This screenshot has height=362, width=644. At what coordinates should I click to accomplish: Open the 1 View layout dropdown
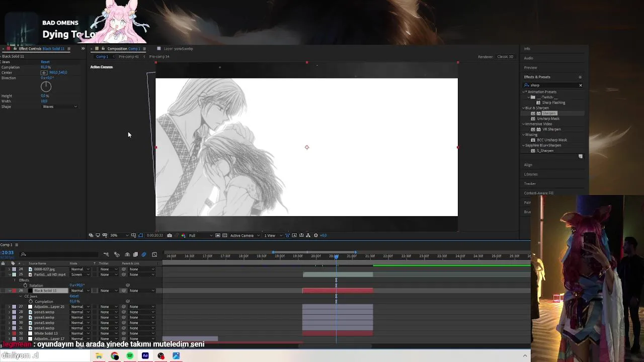point(273,235)
